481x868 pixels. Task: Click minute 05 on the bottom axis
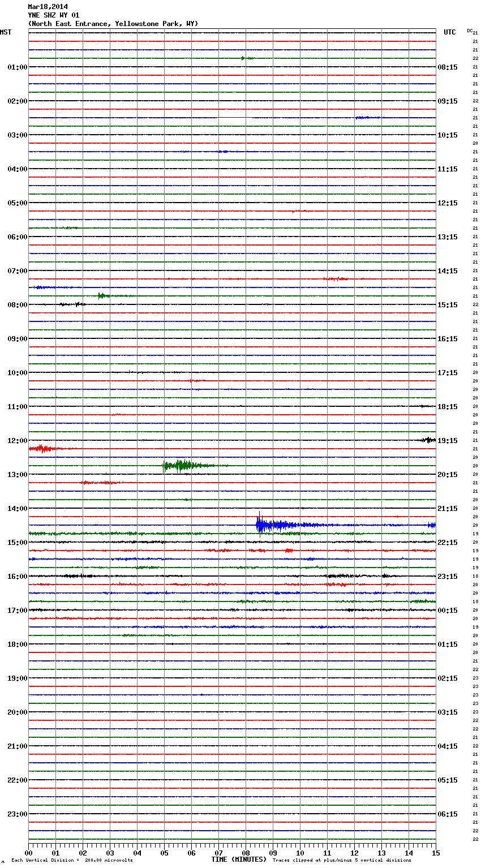point(164,853)
